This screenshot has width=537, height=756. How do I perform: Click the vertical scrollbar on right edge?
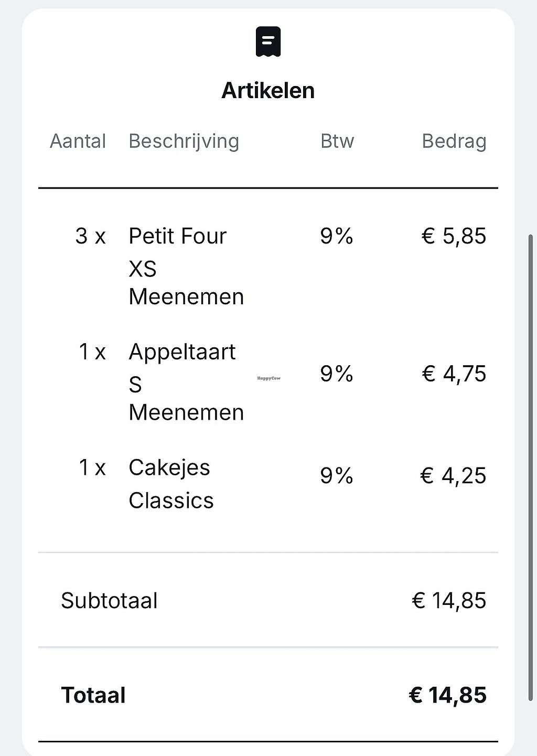click(x=531, y=467)
